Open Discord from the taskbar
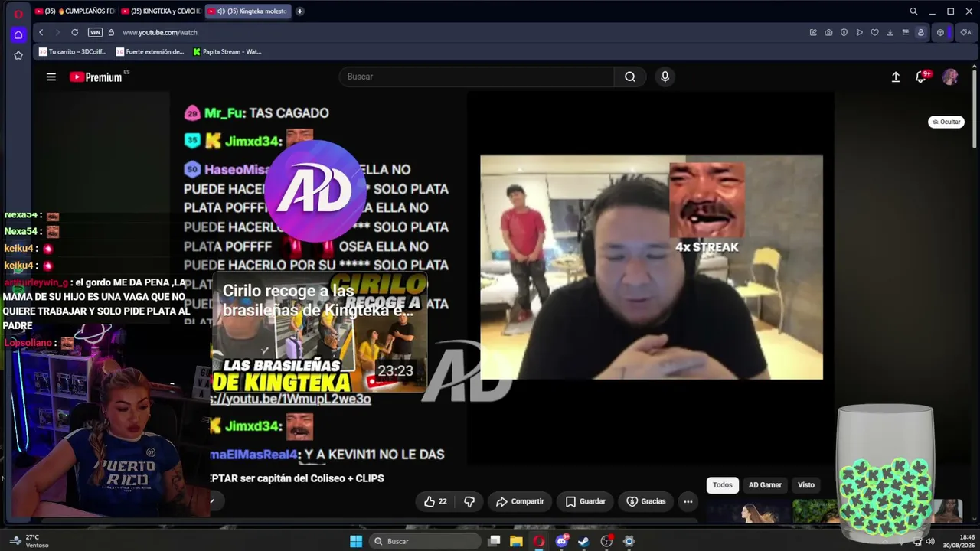This screenshot has width=980, height=551. [562, 541]
